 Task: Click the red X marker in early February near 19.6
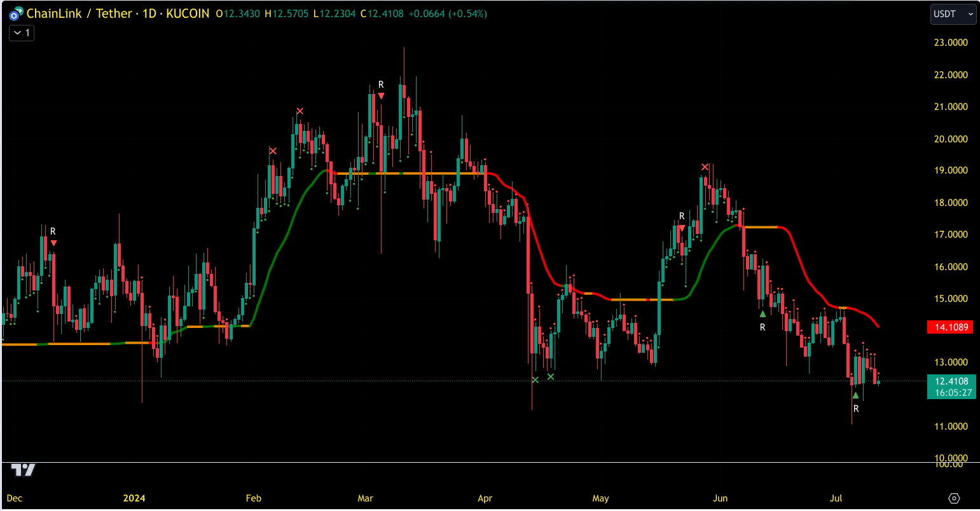273,151
